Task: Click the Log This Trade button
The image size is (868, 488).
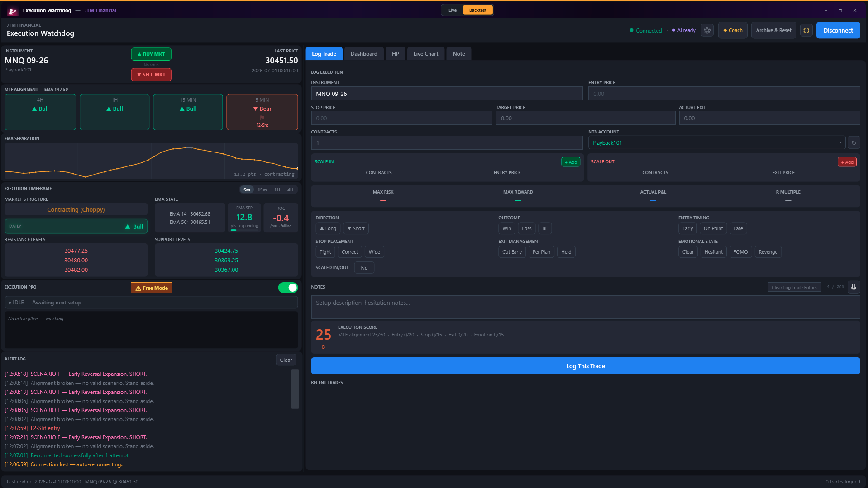Action: pyautogui.click(x=585, y=366)
